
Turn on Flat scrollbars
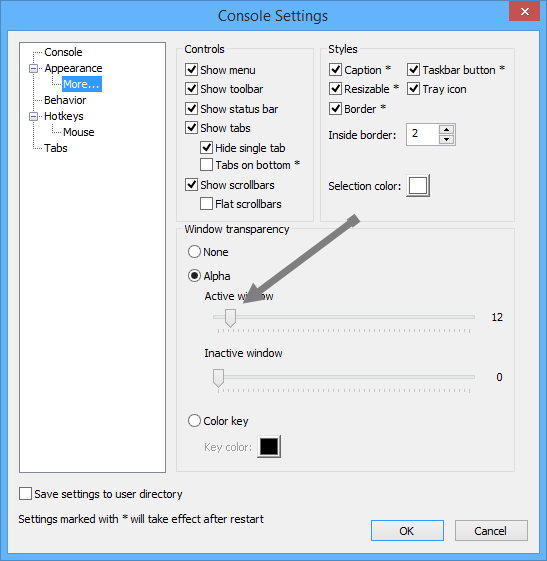pyautogui.click(x=206, y=204)
